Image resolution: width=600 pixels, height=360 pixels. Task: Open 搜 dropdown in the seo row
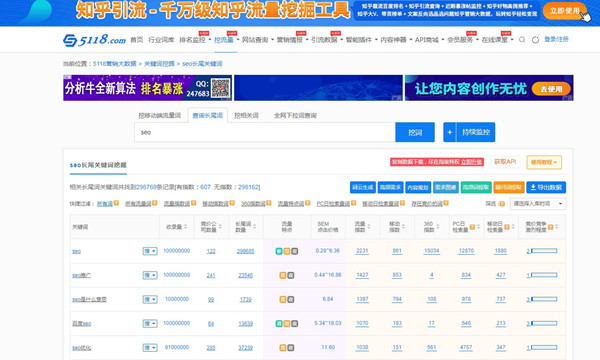(x=150, y=251)
